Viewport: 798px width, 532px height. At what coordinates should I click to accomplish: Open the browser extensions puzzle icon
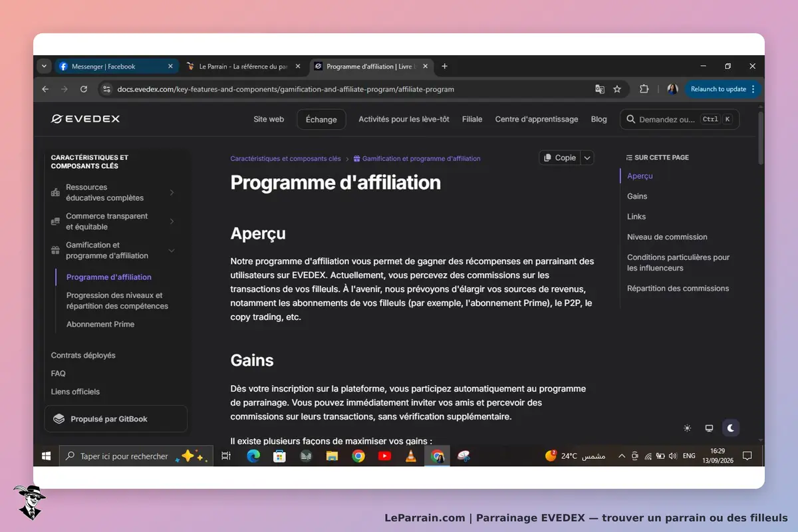644,89
